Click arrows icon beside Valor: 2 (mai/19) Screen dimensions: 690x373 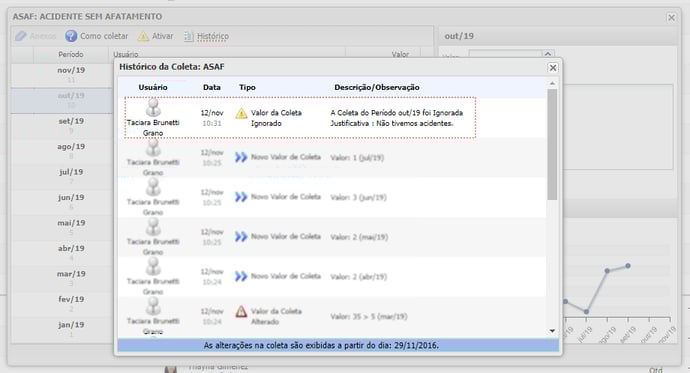(x=241, y=236)
